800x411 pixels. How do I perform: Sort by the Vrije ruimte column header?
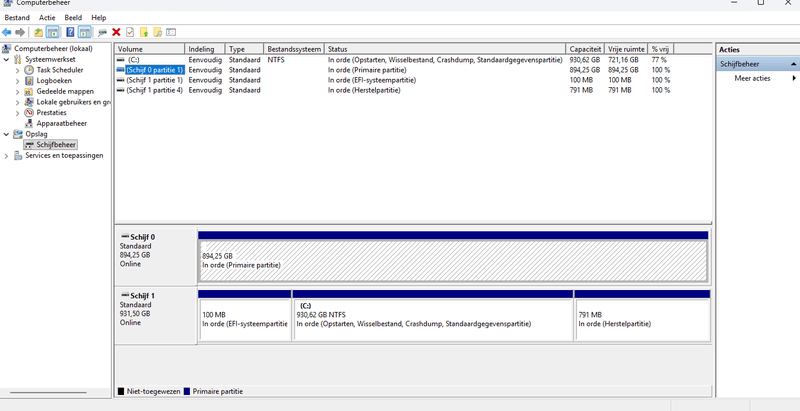pos(626,49)
